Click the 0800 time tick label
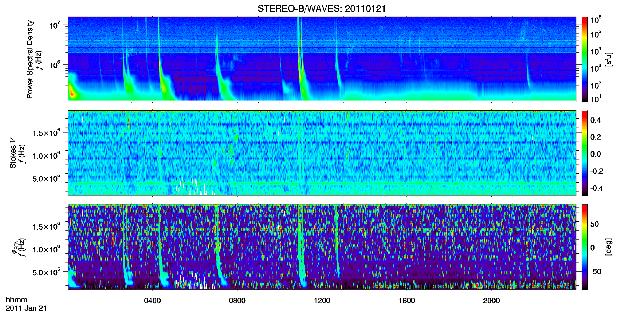 click(237, 301)
